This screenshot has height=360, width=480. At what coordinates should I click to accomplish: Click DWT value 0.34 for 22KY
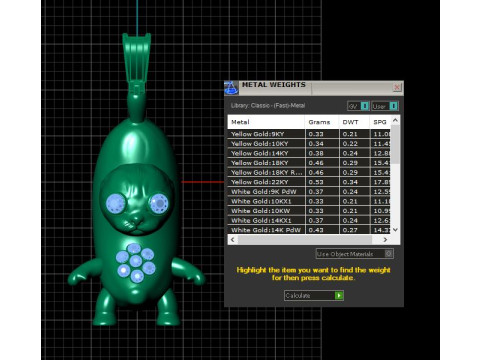click(350, 182)
